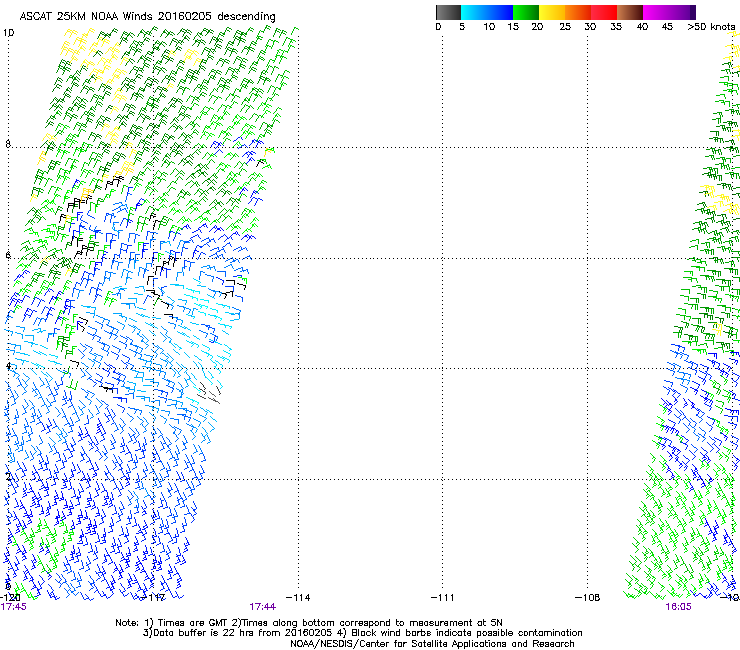Click the '>50 knots' legend label
Viewport: 740px width, 650px height.
711,27
